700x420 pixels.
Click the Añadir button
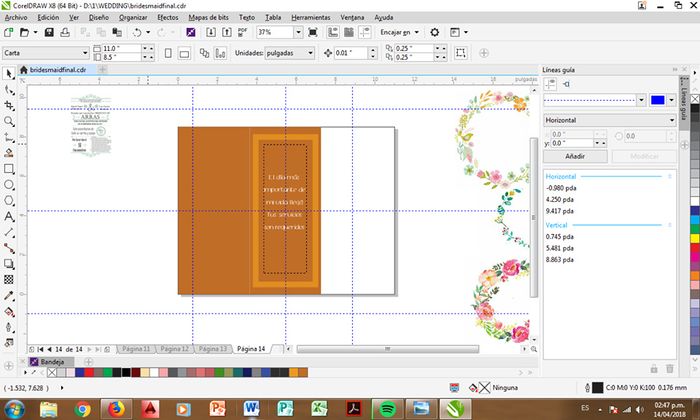click(x=574, y=156)
